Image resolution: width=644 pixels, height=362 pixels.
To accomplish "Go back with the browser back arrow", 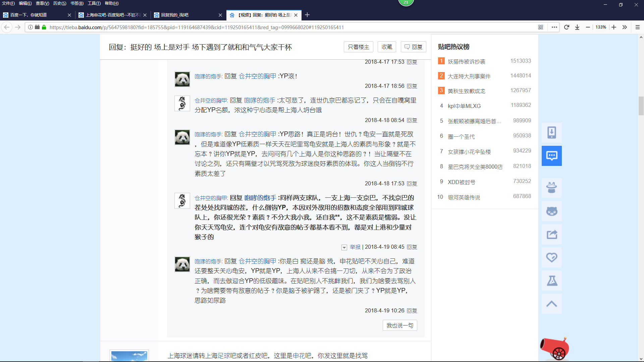I will (x=7, y=27).
